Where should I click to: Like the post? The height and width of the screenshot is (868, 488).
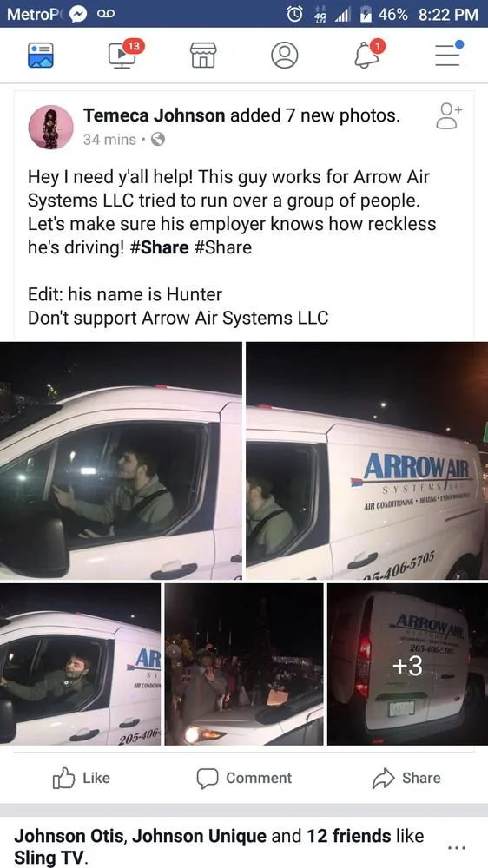82,778
